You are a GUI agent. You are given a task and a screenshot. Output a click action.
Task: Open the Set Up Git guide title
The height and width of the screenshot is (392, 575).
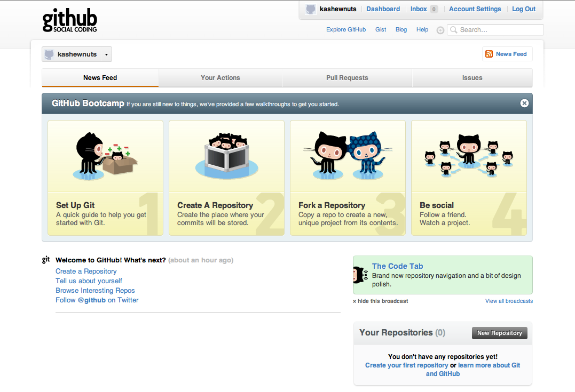[x=75, y=205]
